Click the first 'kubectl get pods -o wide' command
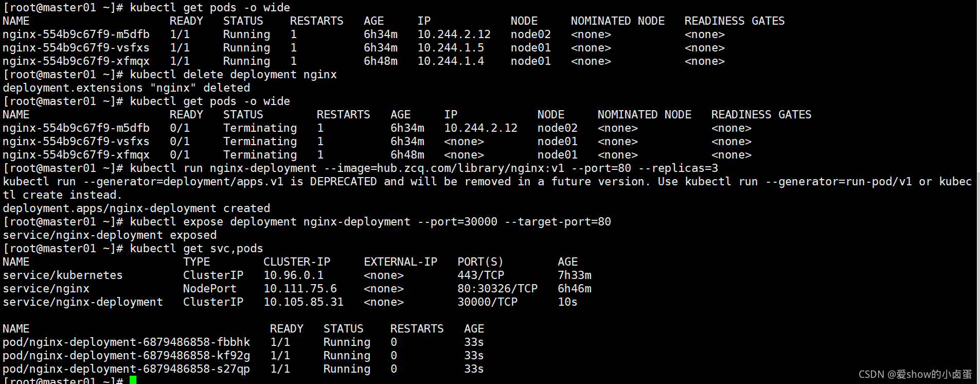The width and height of the screenshot is (980, 384). tap(210, 8)
